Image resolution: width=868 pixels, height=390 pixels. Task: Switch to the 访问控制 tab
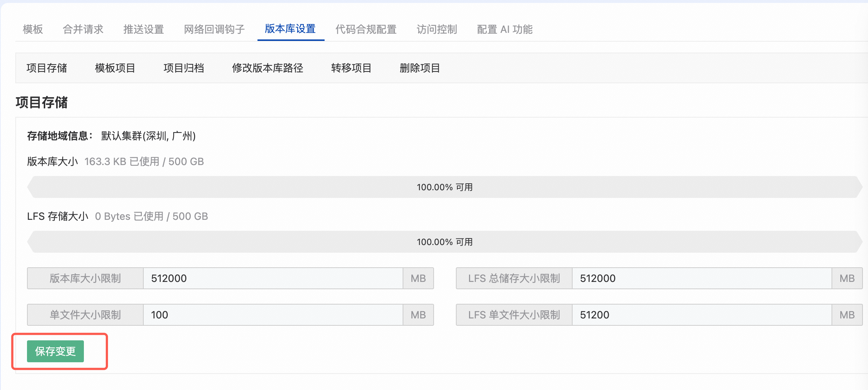point(437,29)
